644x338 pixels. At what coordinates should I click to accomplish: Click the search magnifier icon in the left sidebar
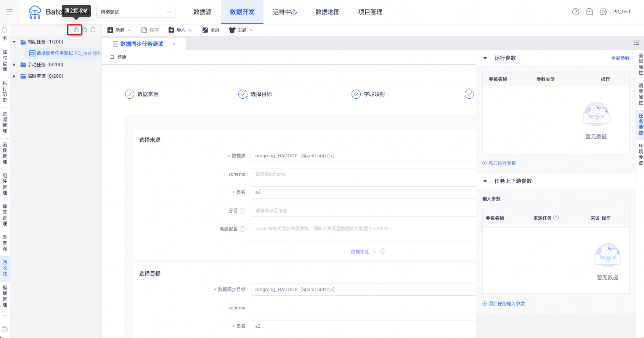[5, 30]
